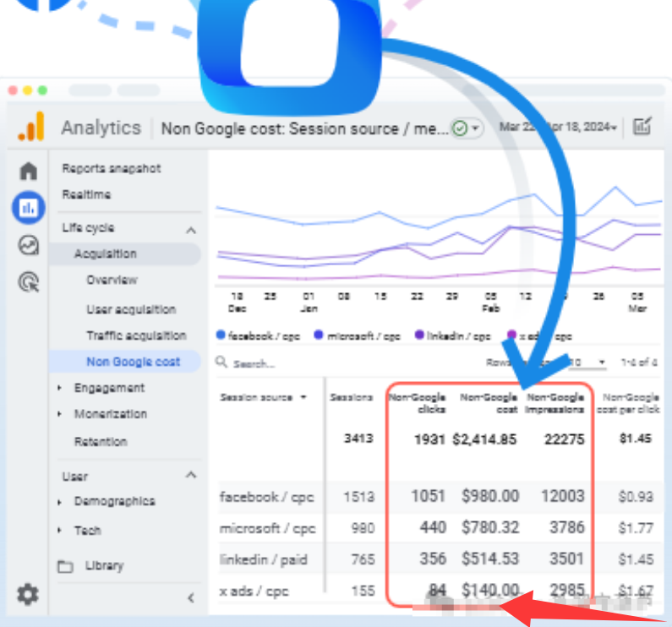
Task: Open the Realtime report
Action: pos(86,194)
